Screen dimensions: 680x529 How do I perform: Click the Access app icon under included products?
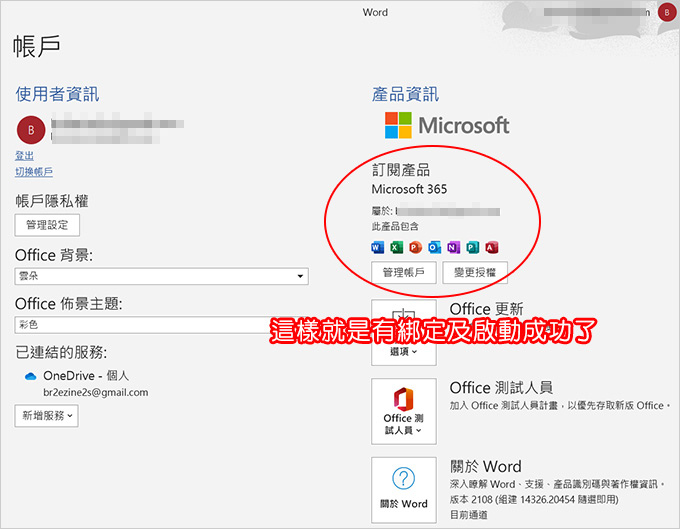pos(492,247)
